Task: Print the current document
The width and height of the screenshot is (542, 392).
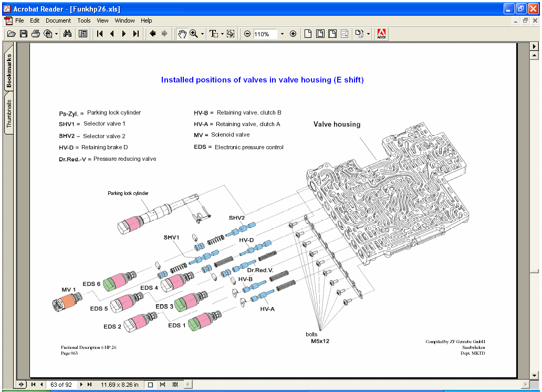Action: coord(35,34)
